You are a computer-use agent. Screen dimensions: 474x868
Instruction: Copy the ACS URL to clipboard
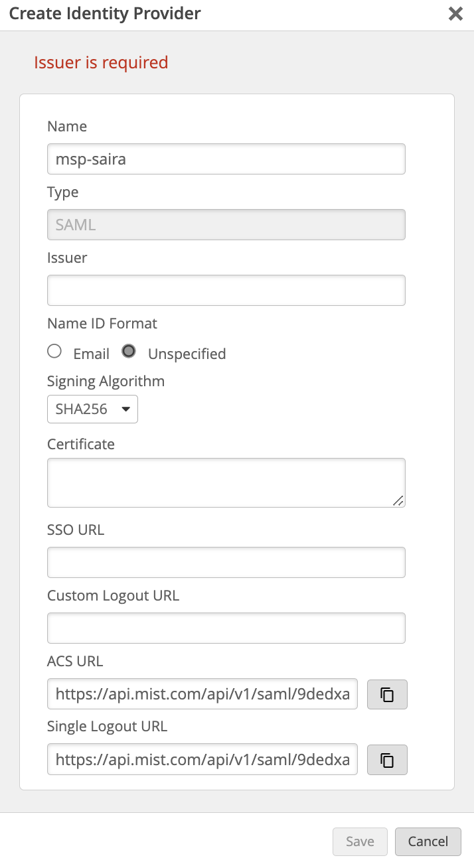pyautogui.click(x=387, y=694)
